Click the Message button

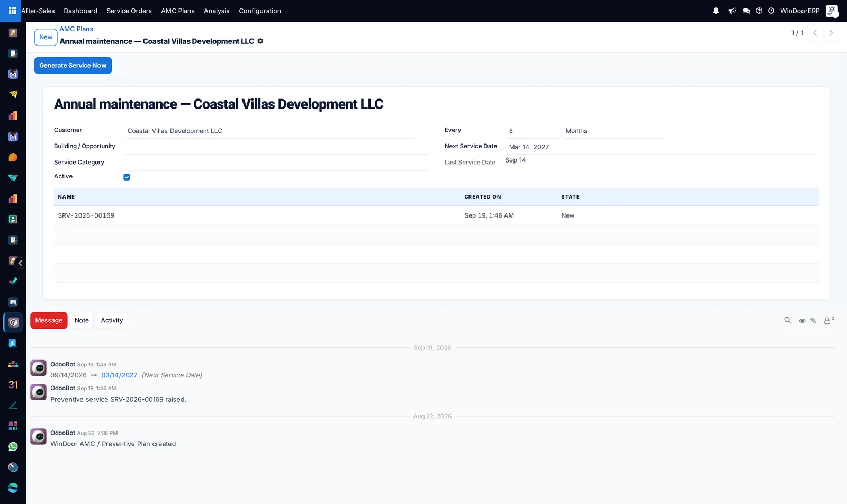click(x=49, y=320)
